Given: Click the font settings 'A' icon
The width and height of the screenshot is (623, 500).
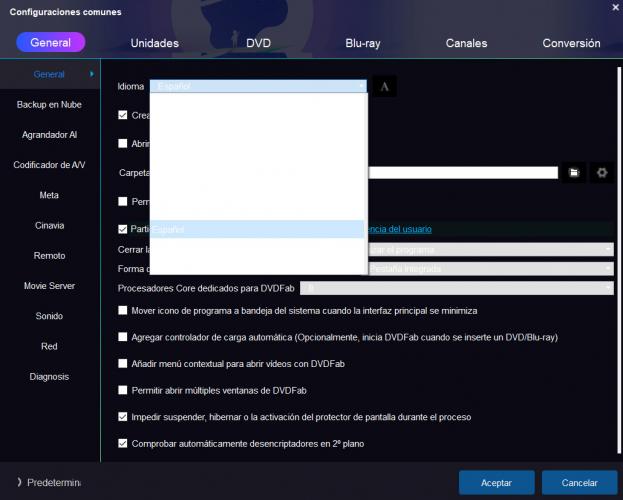Looking at the screenshot, I should [x=384, y=86].
